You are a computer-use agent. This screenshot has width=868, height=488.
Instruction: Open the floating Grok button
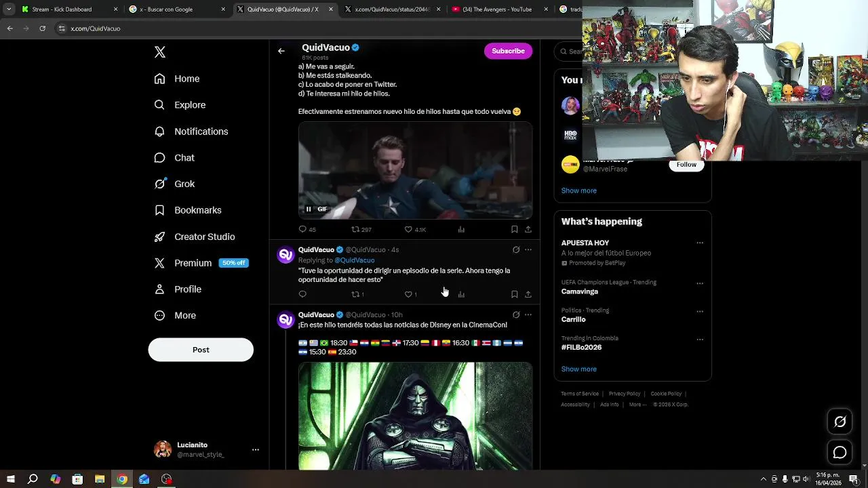tap(840, 422)
